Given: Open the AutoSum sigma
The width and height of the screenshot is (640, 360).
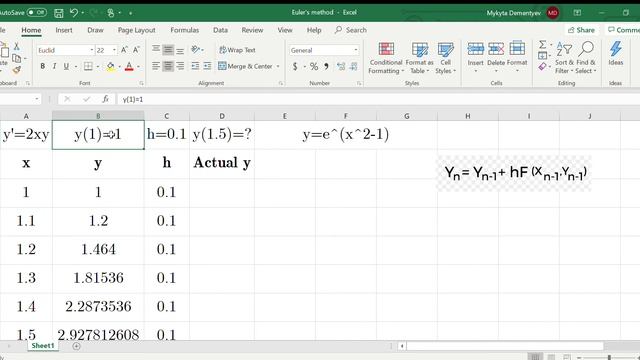Looking at the screenshot, I should (542, 44).
